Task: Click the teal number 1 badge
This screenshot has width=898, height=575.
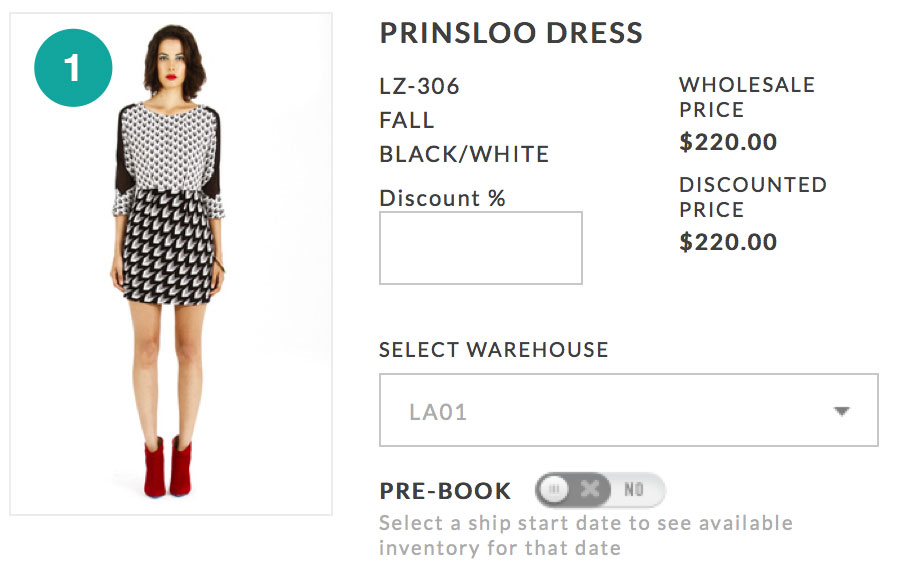Action: [x=73, y=68]
